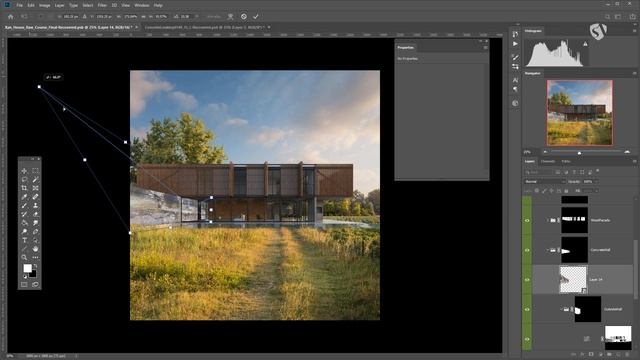Toggle warp mode in options bar
The height and width of the screenshot is (360, 640).
pyautogui.click(x=231, y=17)
